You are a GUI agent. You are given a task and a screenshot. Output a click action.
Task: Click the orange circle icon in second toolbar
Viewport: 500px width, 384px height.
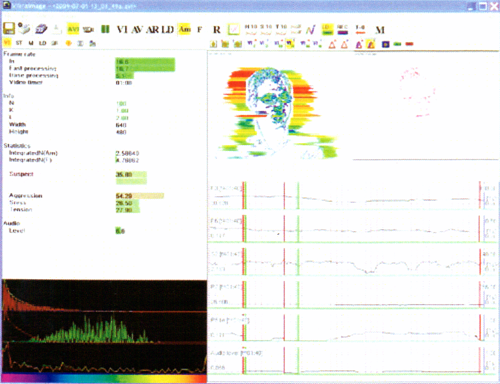pyautogui.click(x=68, y=43)
